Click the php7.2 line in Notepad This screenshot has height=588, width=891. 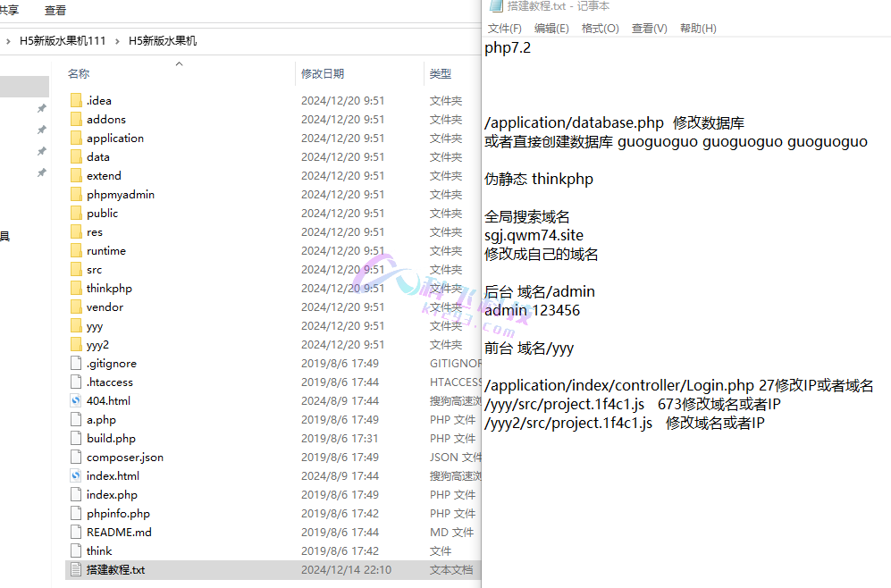(x=508, y=47)
